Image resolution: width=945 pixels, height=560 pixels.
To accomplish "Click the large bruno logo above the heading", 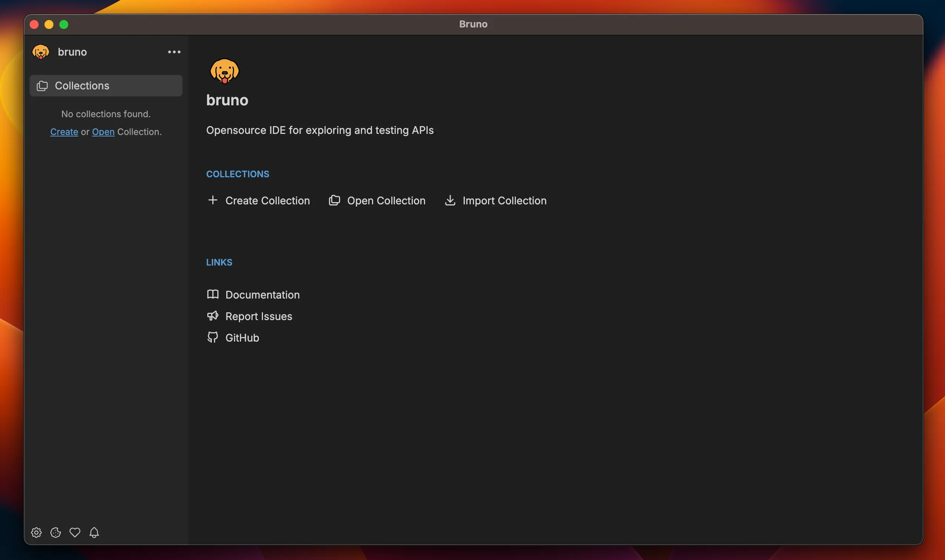I will 225,72.
